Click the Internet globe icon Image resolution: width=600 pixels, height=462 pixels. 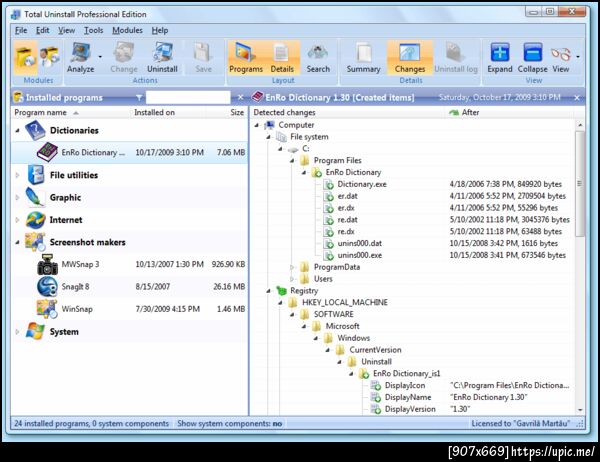click(x=36, y=220)
